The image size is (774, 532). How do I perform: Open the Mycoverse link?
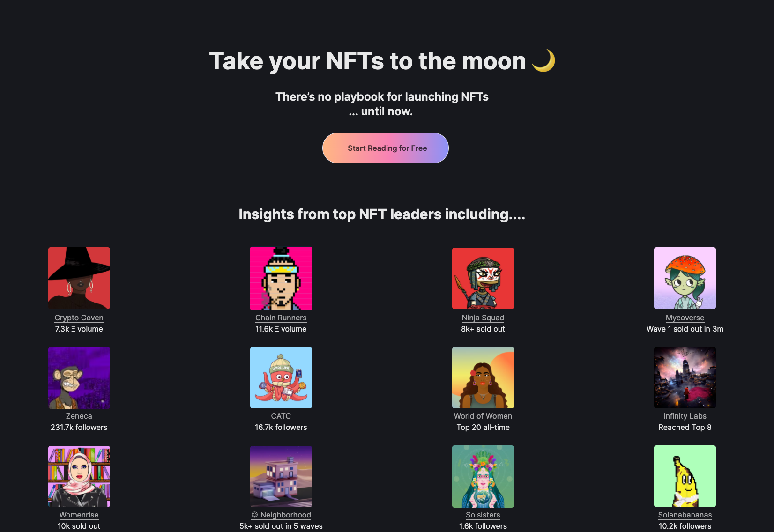pyautogui.click(x=685, y=318)
